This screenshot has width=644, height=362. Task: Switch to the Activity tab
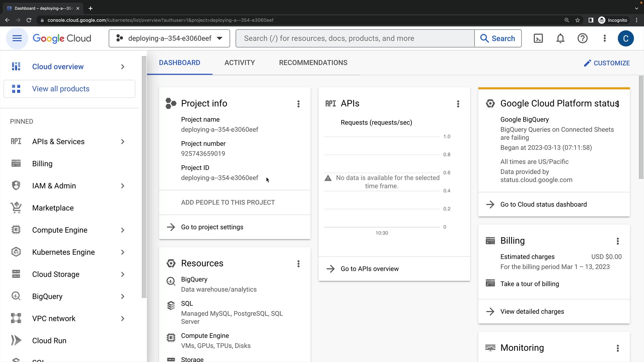click(x=239, y=63)
